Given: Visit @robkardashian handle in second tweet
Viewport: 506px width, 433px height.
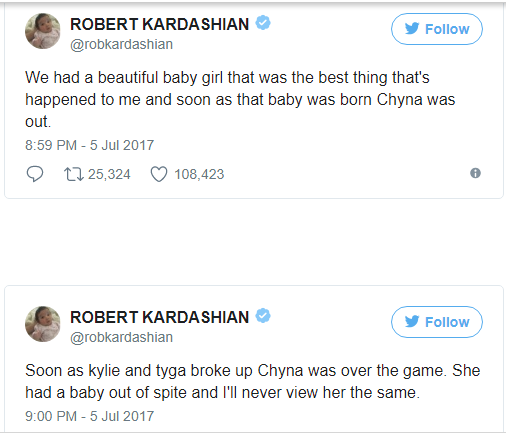Looking at the screenshot, I should click(x=121, y=337).
